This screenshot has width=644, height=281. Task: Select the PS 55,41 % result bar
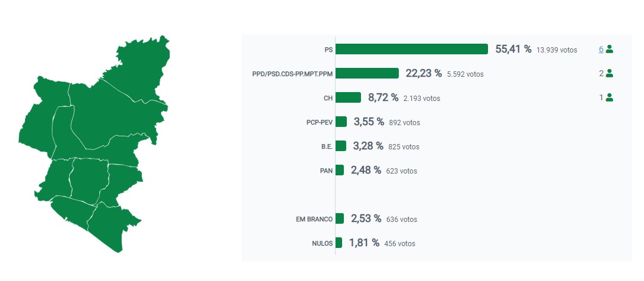point(412,49)
